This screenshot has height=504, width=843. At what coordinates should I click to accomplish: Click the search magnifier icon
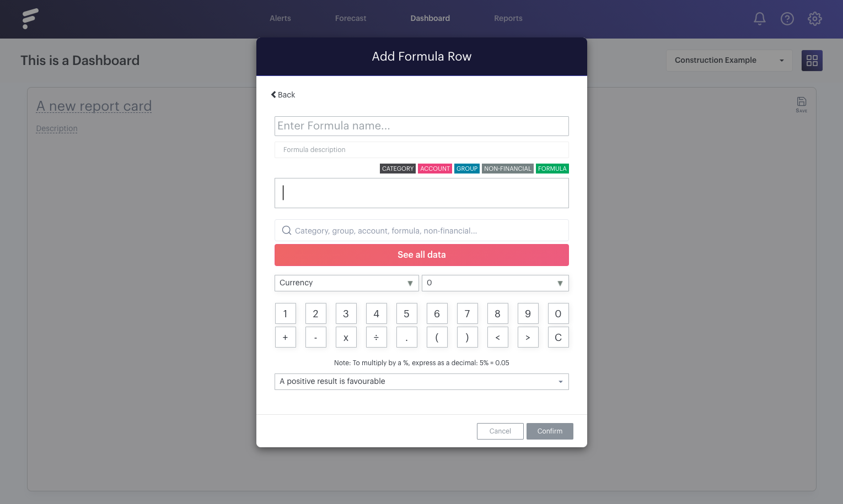[x=287, y=230]
